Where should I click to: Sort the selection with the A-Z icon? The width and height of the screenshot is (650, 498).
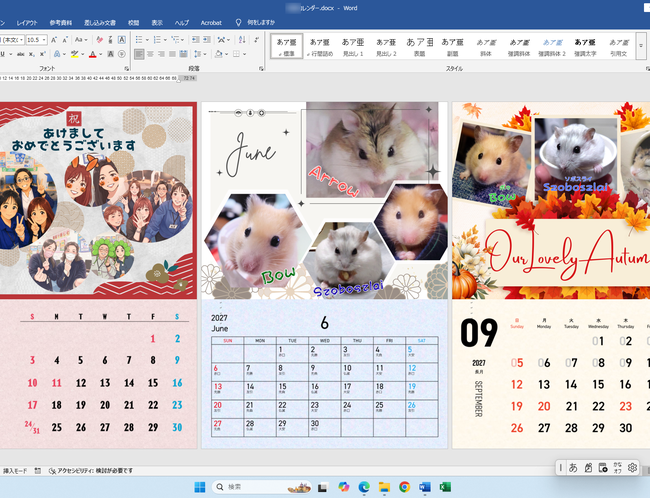coord(242,40)
